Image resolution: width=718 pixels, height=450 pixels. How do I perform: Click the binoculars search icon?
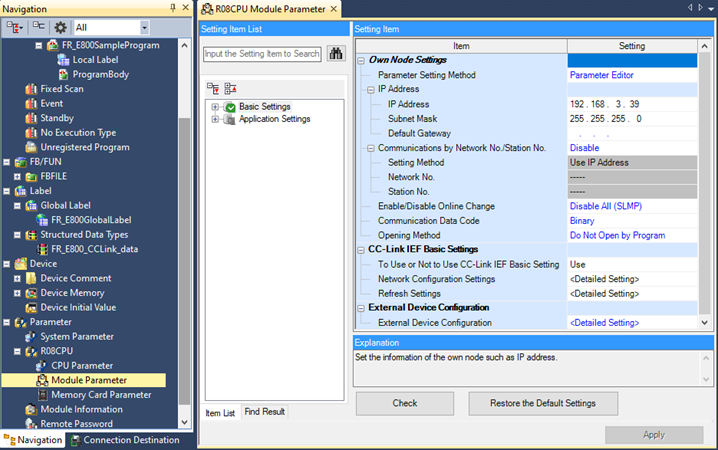pos(336,54)
